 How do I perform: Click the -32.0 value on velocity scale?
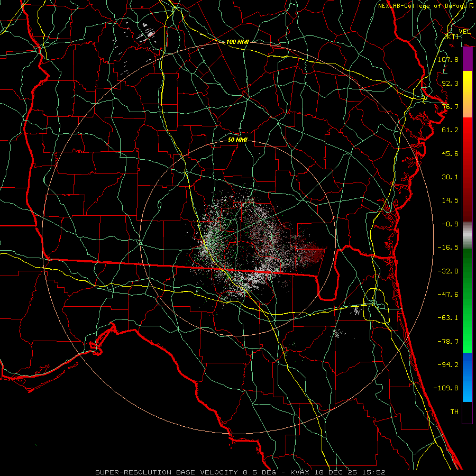point(448,271)
